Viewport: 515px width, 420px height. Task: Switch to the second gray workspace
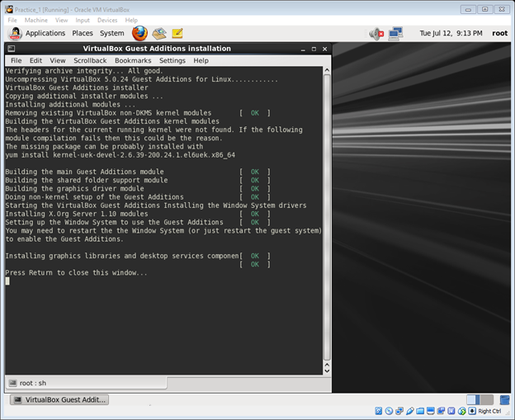pos(487,399)
